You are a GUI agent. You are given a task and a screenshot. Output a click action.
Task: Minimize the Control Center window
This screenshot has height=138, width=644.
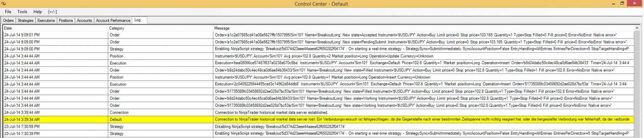point(613,3)
